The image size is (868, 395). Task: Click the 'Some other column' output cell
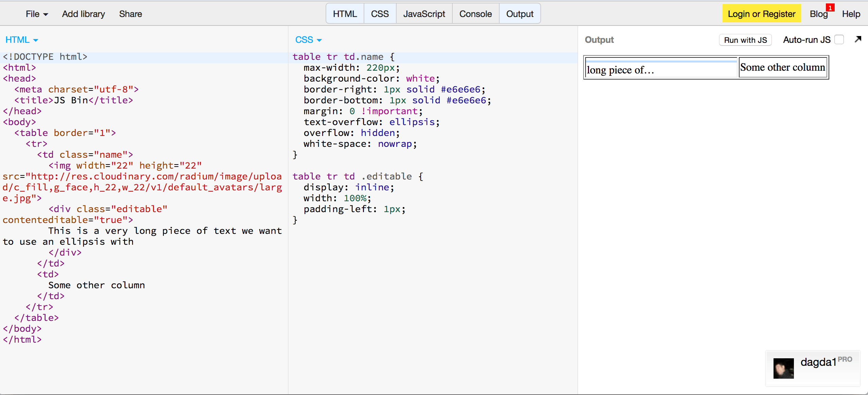pos(783,67)
